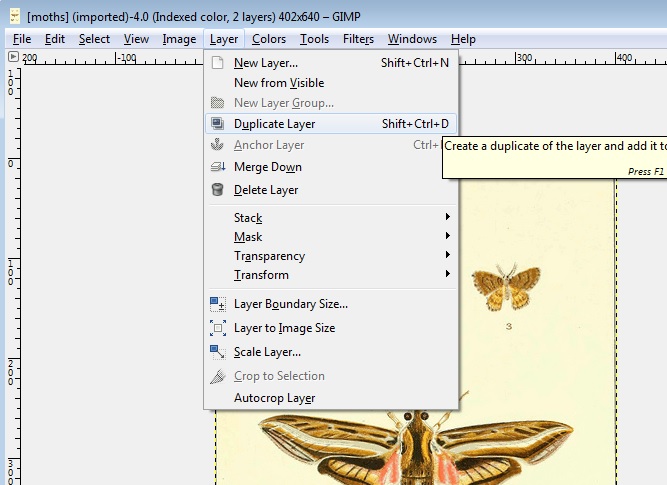Click the Crop to Selection icon
This screenshot has width=667, height=485.
tap(218, 376)
